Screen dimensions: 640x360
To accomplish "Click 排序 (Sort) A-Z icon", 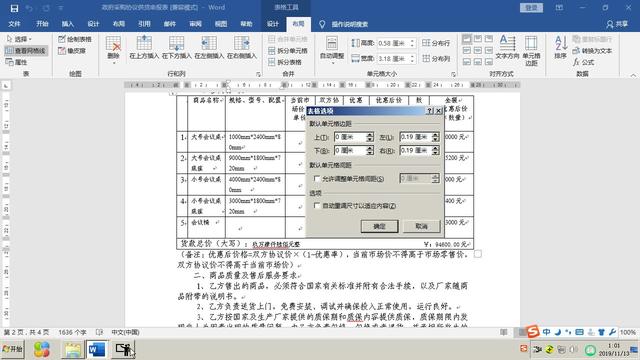I will click(x=561, y=47).
